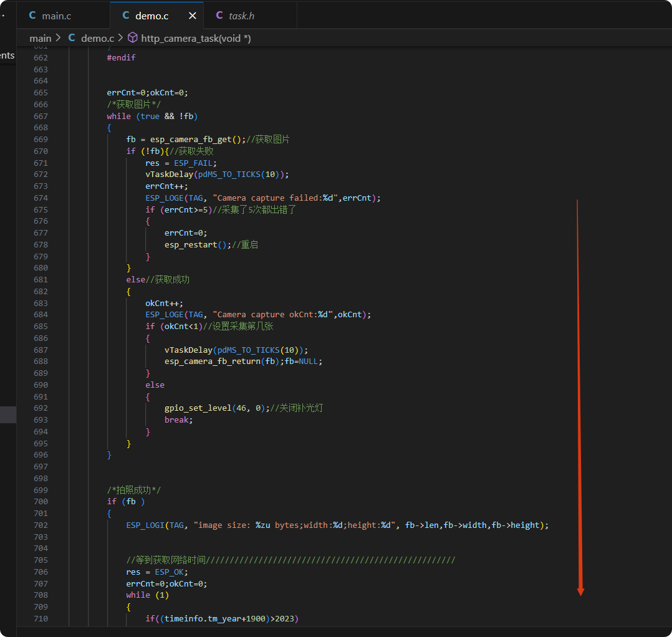
Task: Click the esp_restart function call
Action: pyautogui.click(x=191, y=245)
